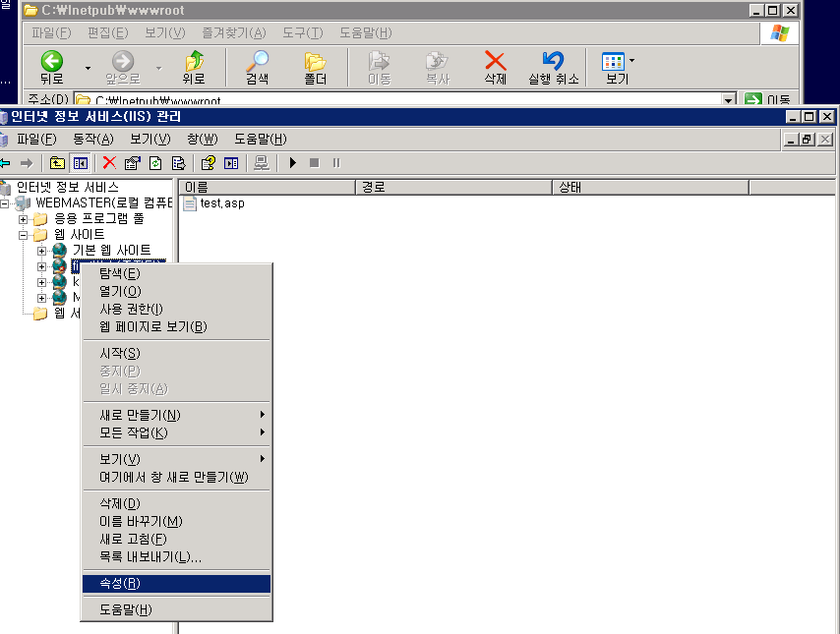Sort by the 경로 column header
The width and height of the screenshot is (840, 634).
453,188
